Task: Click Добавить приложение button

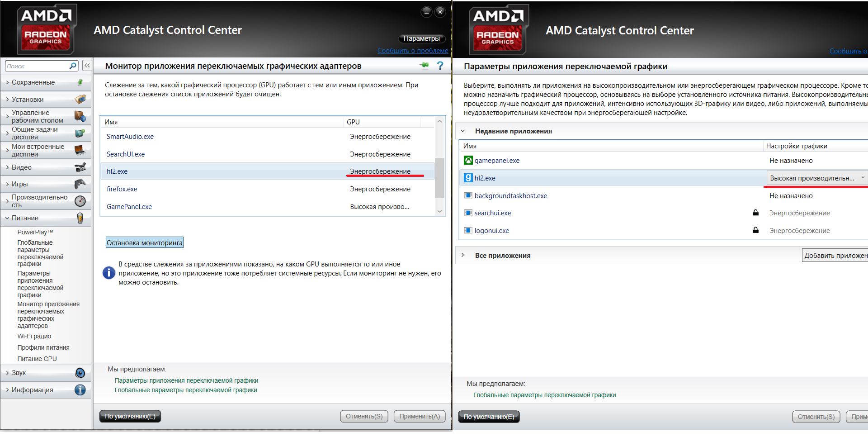Action: click(x=835, y=255)
